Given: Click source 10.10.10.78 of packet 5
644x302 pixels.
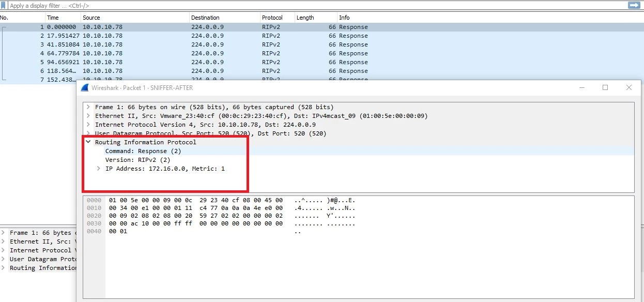Looking at the screenshot, I should [x=102, y=62].
